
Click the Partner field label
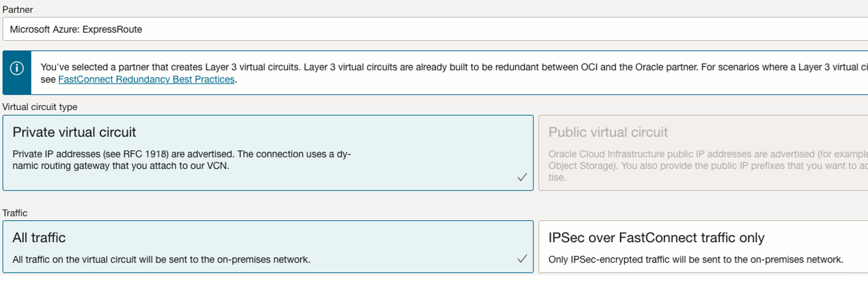pyautogui.click(x=18, y=10)
